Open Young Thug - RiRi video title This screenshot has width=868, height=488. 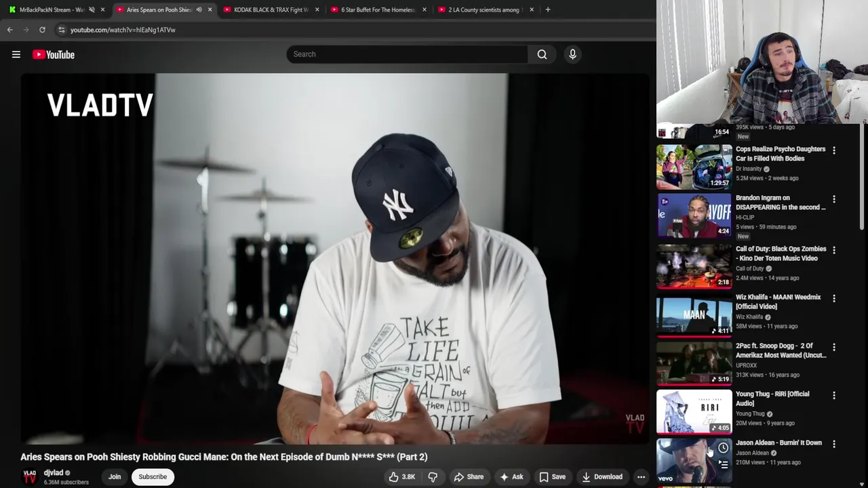coord(772,399)
